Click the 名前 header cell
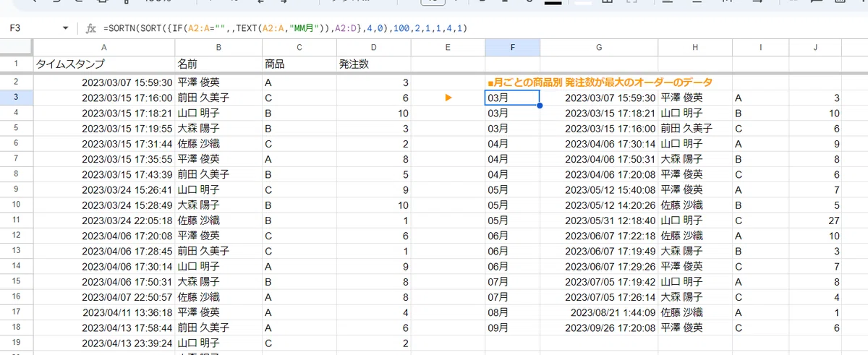The height and width of the screenshot is (355, 868). [x=219, y=64]
